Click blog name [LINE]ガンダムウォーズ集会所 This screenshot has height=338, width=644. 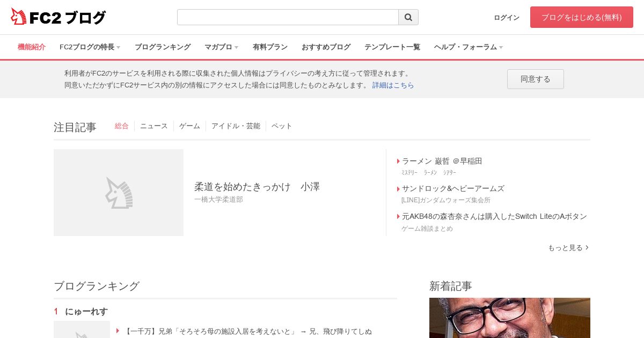(446, 200)
